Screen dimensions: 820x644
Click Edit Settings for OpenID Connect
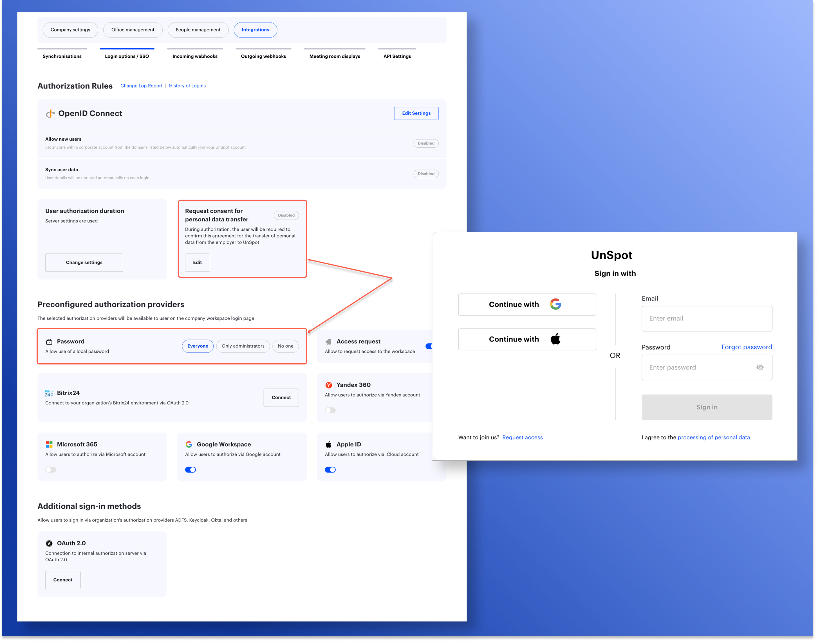[x=416, y=113]
